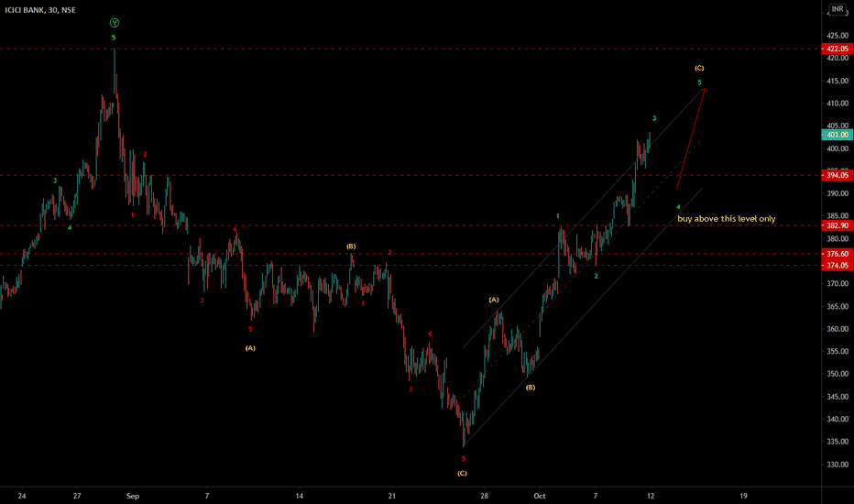This screenshot has width=854, height=504.
Task: Click the 360.00 price axis tick
Action: click(838, 329)
